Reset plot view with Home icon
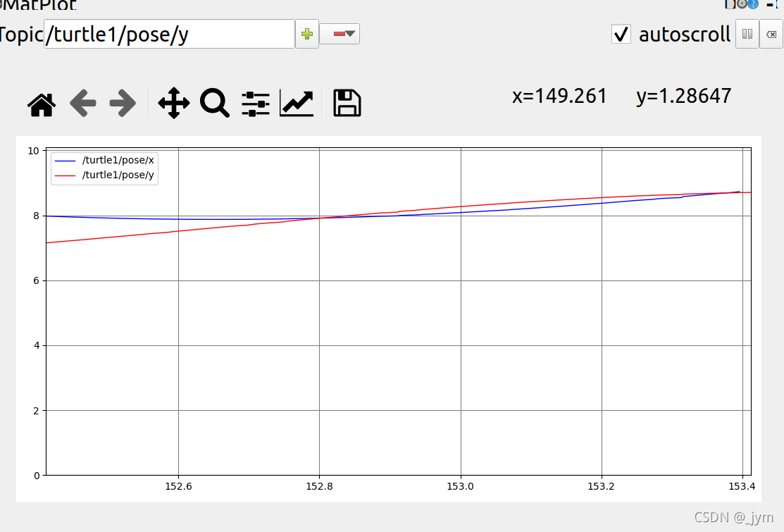This screenshot has height=532, width=784. [42, 104]
